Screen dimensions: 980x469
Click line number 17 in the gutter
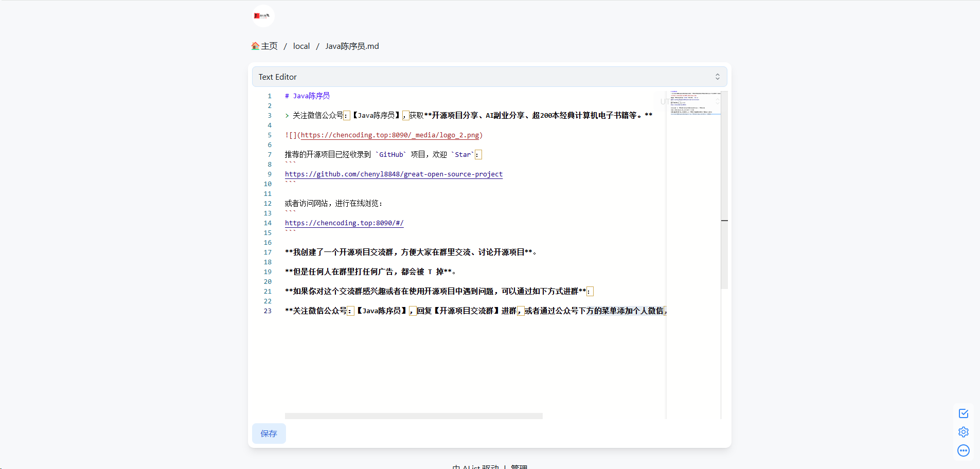pos(268,252)
